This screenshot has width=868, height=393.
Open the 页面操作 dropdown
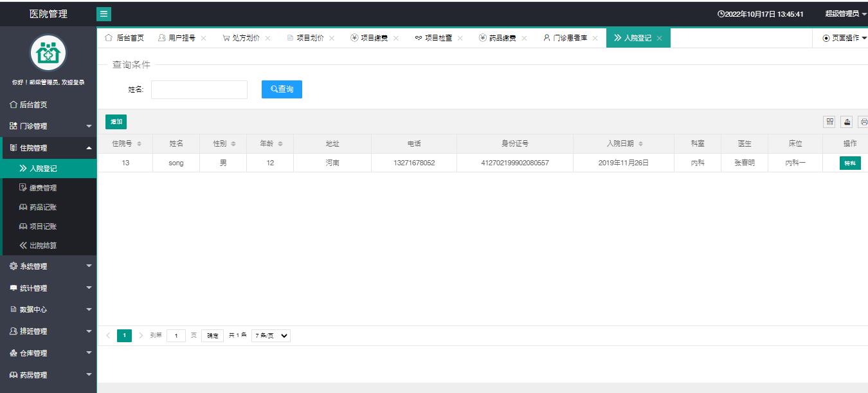tap(845, 38)
